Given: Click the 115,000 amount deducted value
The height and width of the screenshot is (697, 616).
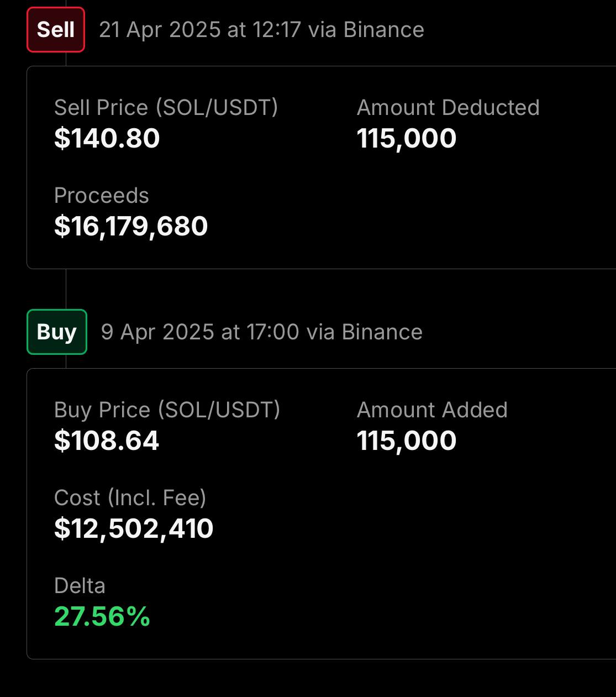Looking at the screenshot, I should (407, 138).
